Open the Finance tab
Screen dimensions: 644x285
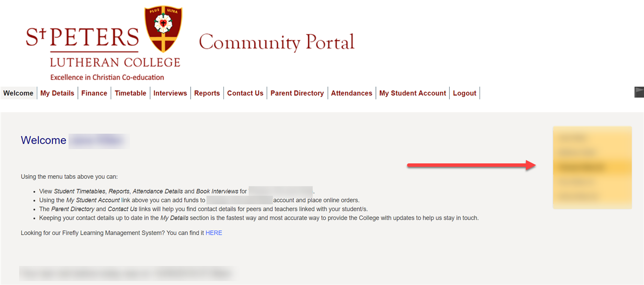tap(94, 93)
